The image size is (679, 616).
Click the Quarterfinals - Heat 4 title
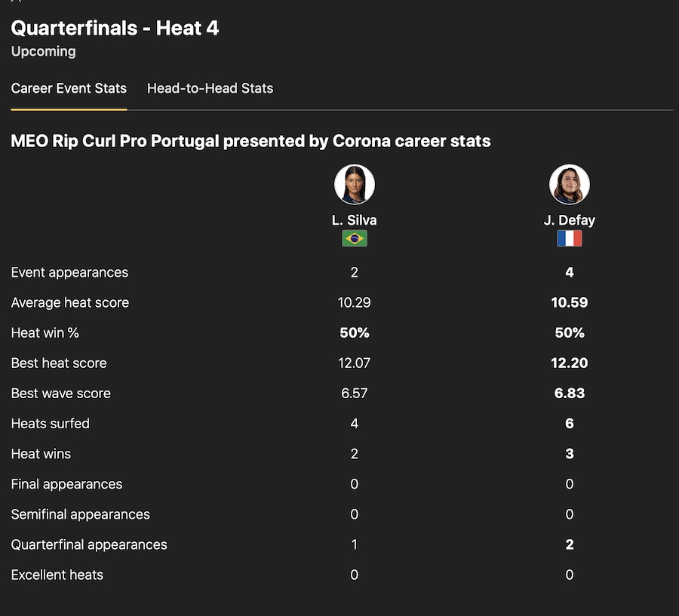coord(115,29)
